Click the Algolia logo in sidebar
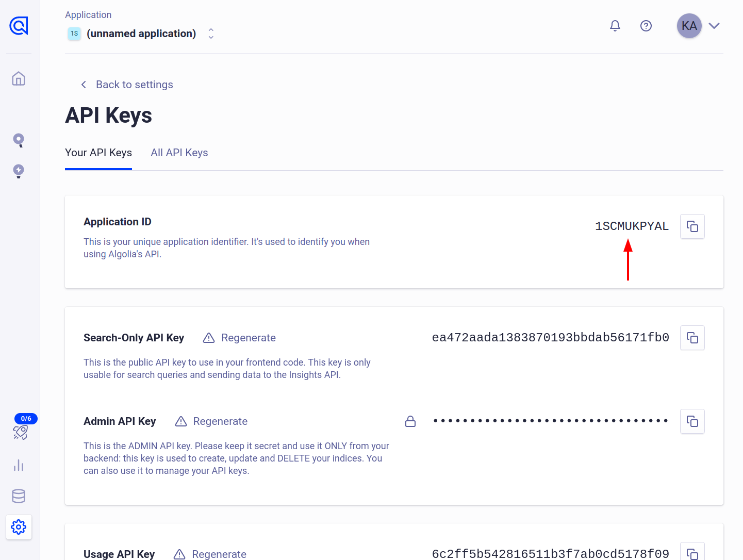 [x=19, y=26]
